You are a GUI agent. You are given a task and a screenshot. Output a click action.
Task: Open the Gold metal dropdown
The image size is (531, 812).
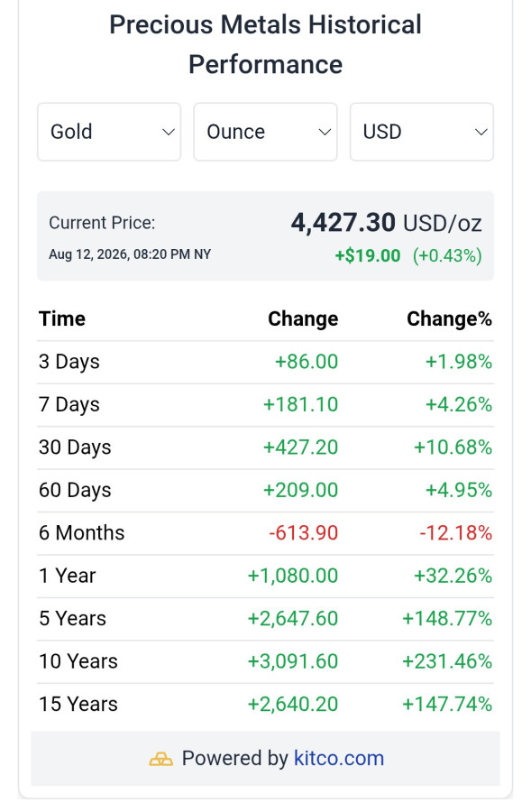coord(109,132)
